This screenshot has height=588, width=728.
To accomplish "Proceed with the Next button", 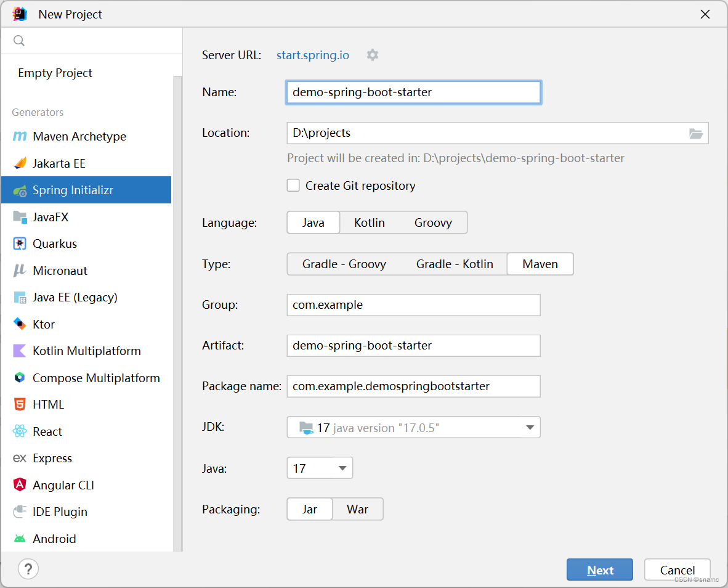I will [x=599, y=570].
